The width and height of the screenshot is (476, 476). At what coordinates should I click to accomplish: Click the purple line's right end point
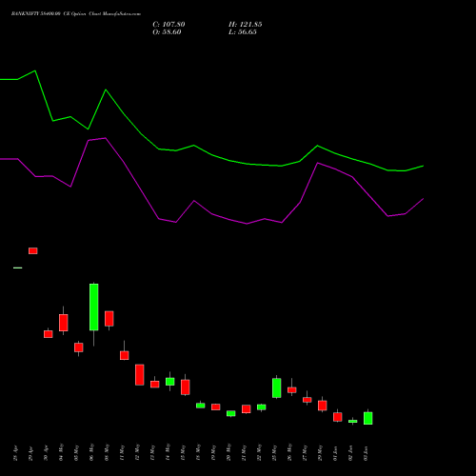point(424,199)
